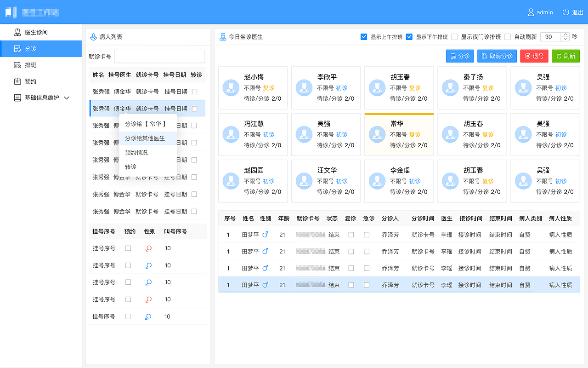Image resolution: width=588 pixels, height=368 pixels.
Task: Uncheck 显示下午排班 checkbox
Action: pyautogui.click(x=409, y=37)
